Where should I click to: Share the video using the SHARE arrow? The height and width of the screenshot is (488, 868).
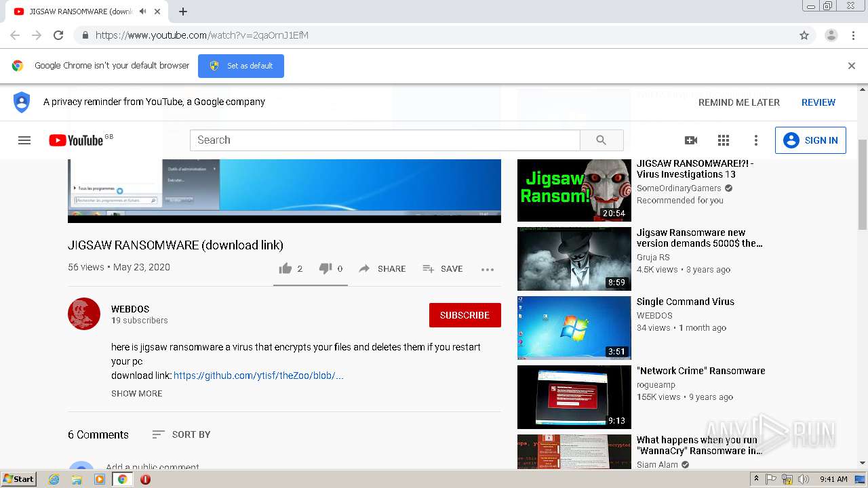tap(382, 269)
